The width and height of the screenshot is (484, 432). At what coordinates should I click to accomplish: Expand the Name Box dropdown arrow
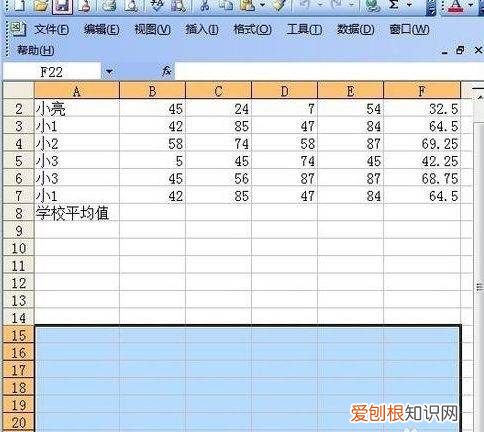[109, 71]
